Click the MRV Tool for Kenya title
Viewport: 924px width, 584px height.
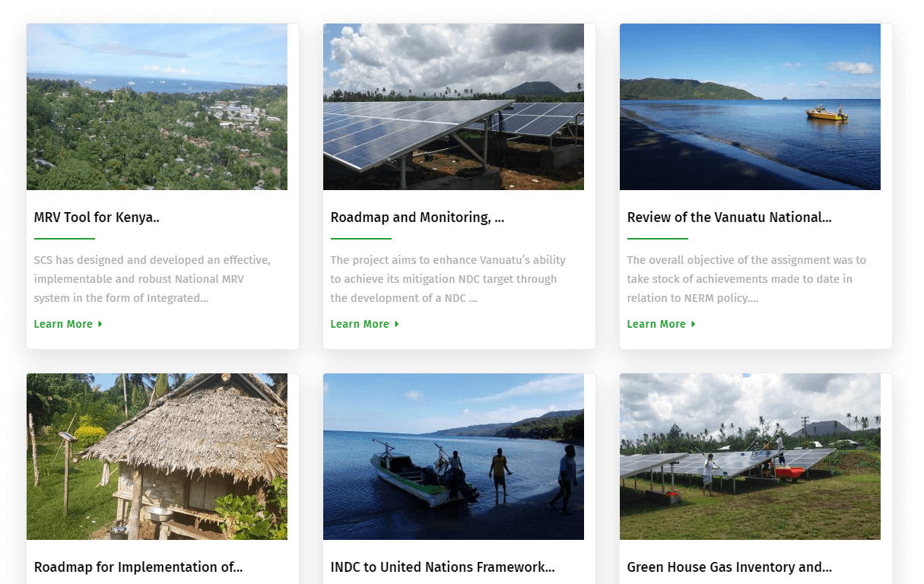(x=97, y=217)
